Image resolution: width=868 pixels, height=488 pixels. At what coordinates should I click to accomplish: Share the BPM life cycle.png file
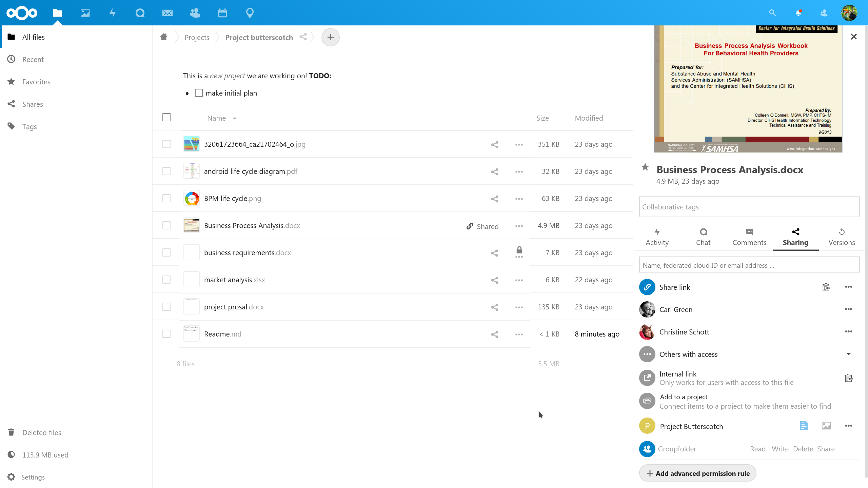point(495,199)
